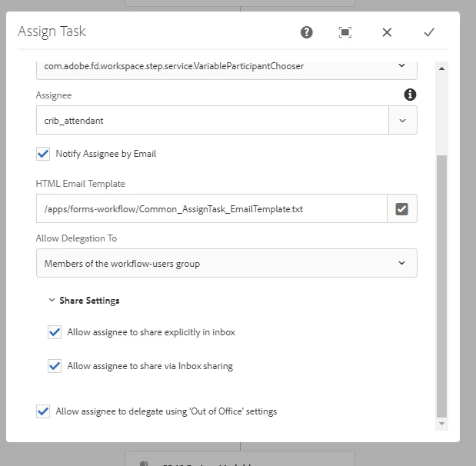Show info for the Assignee field
Screen dimensions: 476x466
pos(410,95)
